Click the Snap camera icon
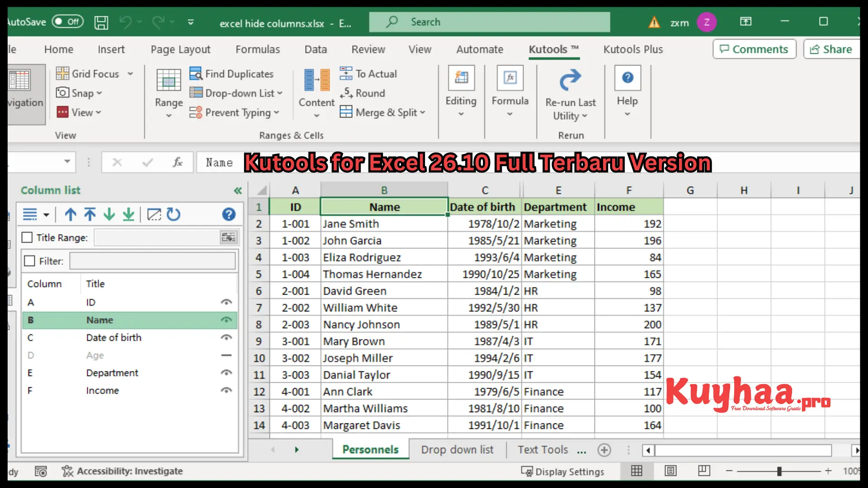Screen dimensions: 868x488 [62, 93]
